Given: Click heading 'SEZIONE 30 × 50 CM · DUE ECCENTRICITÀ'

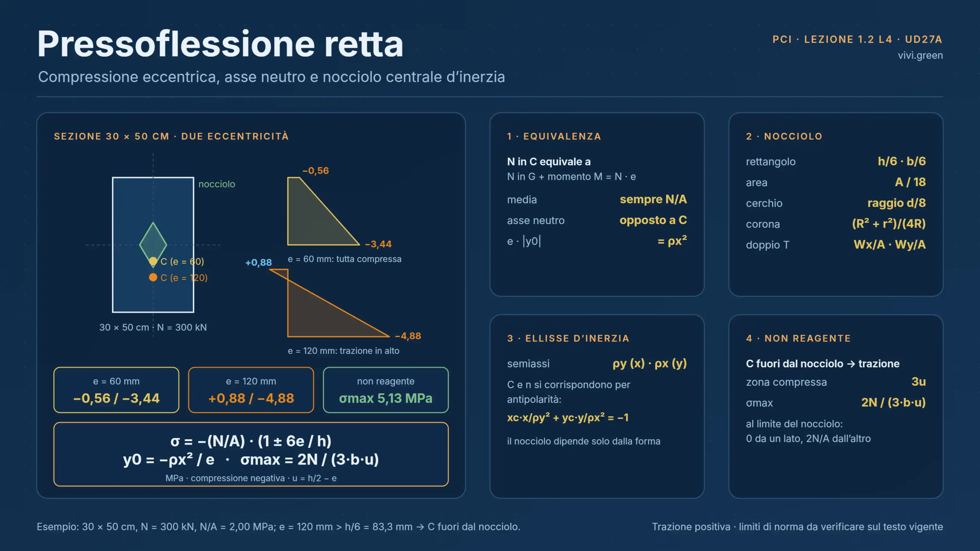Looking at the screenshot, I should (171, 136).
